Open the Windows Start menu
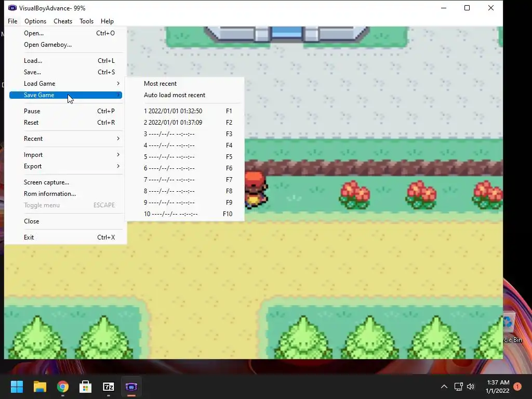 point(17,387)
